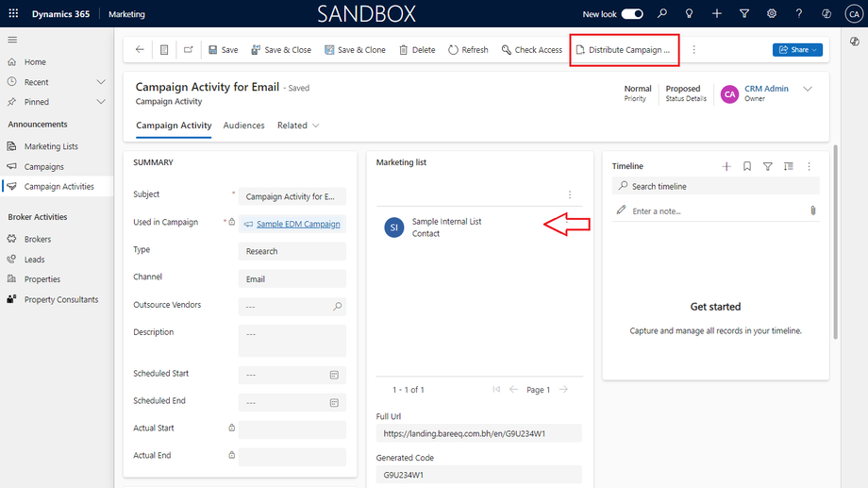Click the plus quick create icon in top bar
Image resolution: width=868 pixels, height=488 pixels.
(717, 13)
